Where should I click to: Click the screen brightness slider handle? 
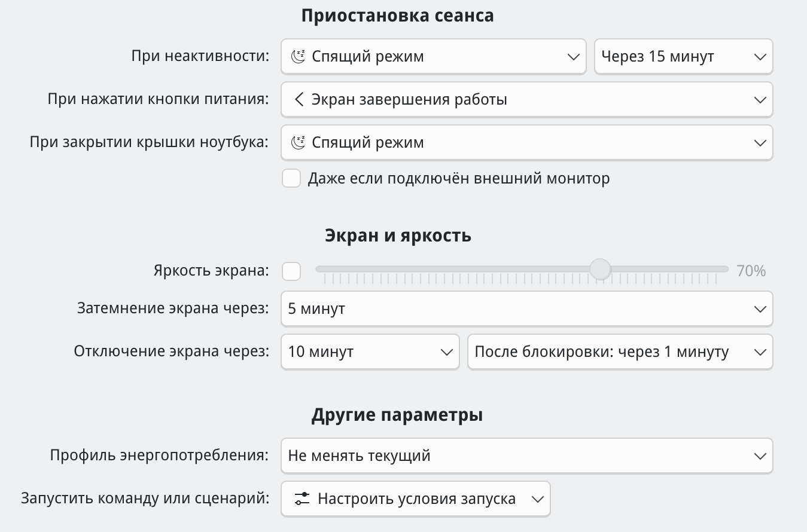point(600,269)
